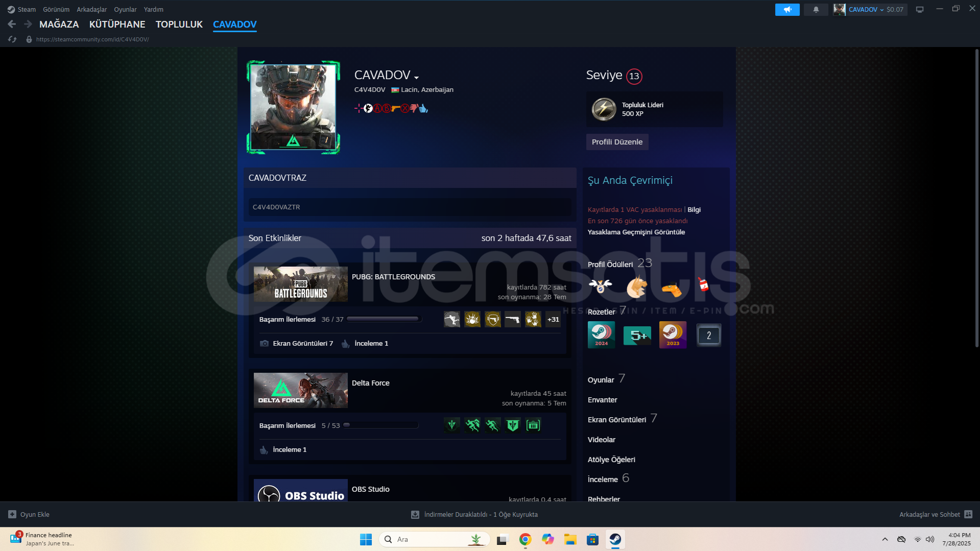
Task: Open the first Delta Force achievement icon
Action: click(x=452, y=425)
